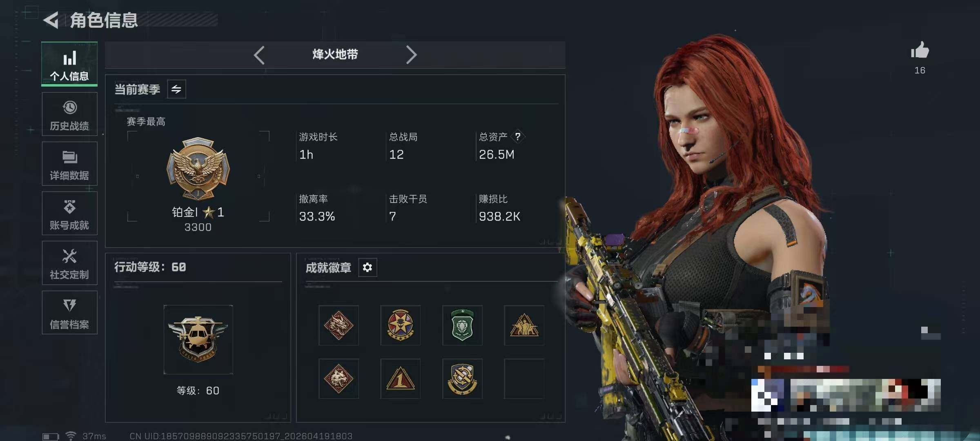The height and width of the screenshot is (441, 980).
Task: Click the empty achievement badge slot
Action: click(x=524, y=379)
